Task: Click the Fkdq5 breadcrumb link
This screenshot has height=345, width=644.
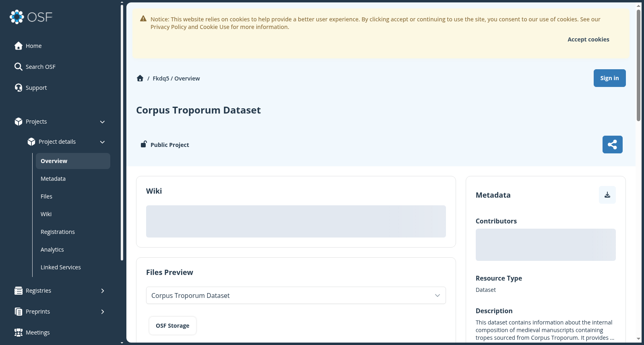Action: 161,79
